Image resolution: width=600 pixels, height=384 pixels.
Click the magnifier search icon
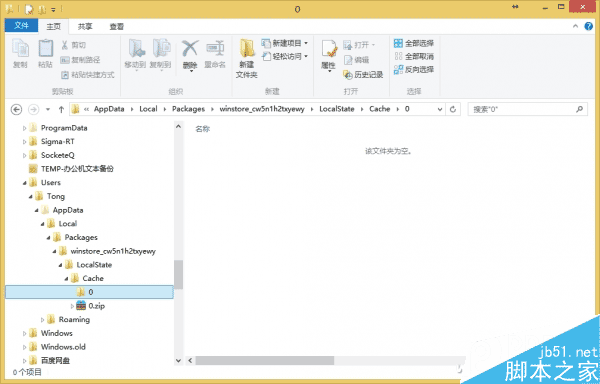[580, 109]
